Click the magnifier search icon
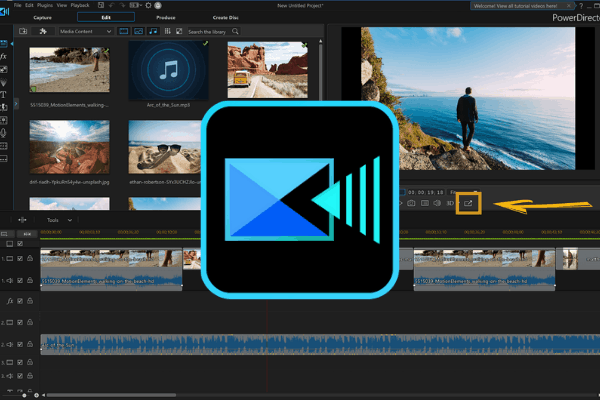This screenshot has height=400, width=600. point(235,31)
